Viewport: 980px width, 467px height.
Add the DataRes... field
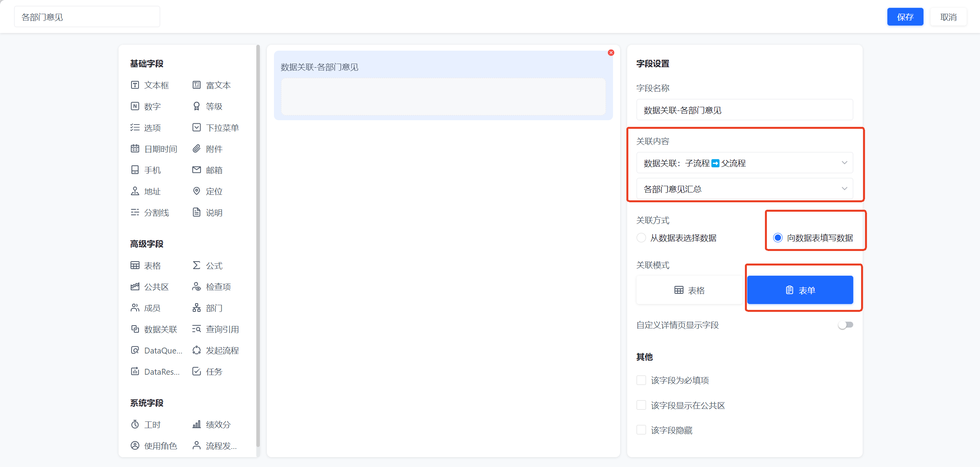[155, 371]
